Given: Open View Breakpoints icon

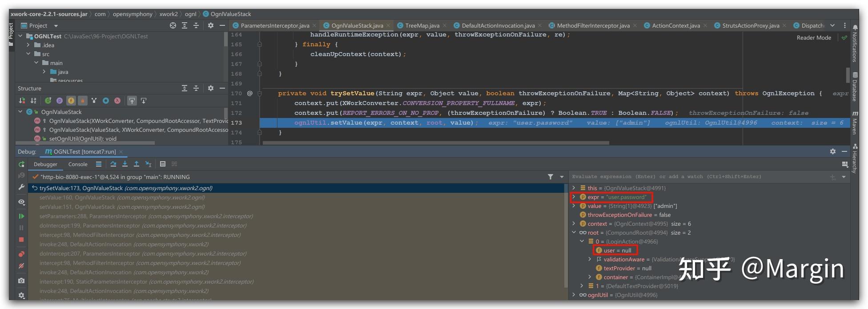Looking at the screenshot, I should 21,254.
